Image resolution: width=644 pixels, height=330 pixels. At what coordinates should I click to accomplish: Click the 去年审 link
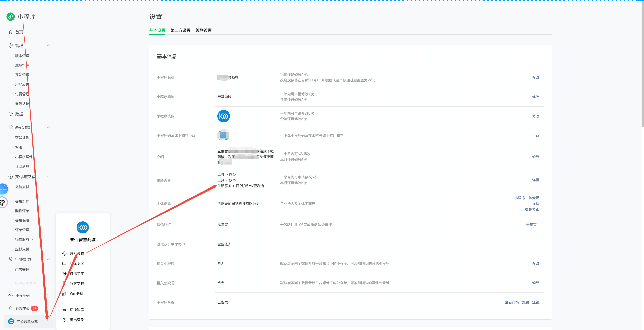531,225
